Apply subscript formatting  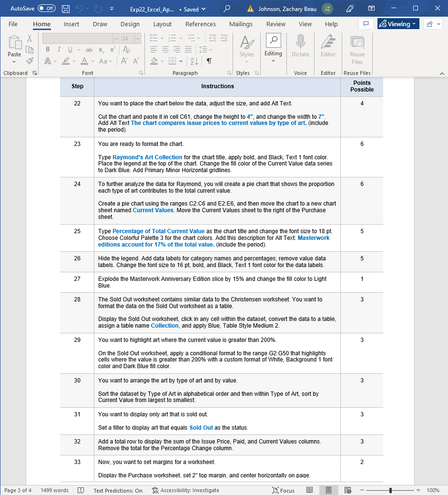[101, 49]
